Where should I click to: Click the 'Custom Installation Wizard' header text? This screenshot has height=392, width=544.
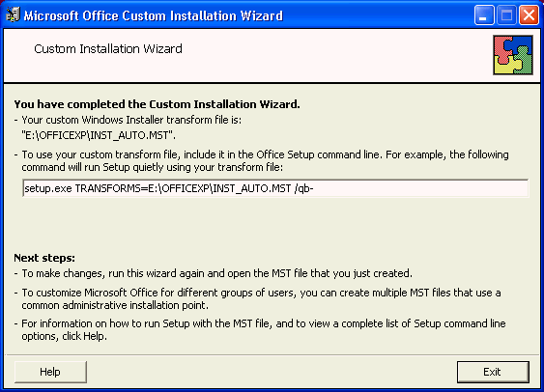pyautogui.click(x=108, y=49)
